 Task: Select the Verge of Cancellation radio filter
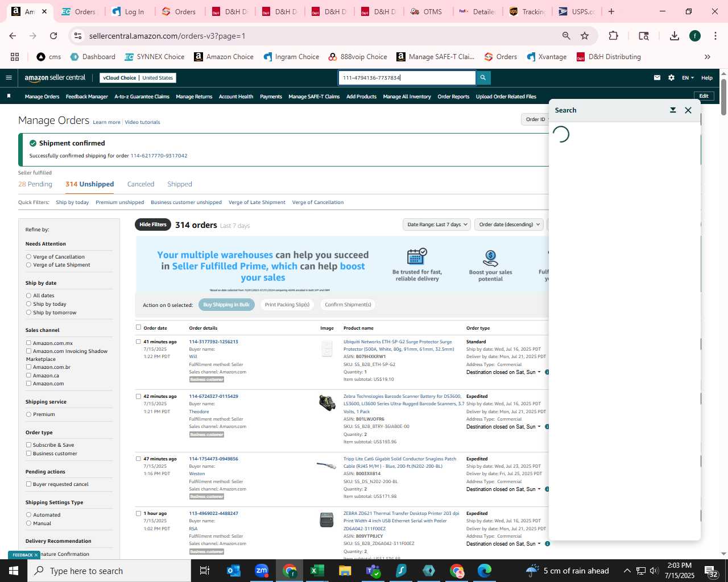pos(28,257)
